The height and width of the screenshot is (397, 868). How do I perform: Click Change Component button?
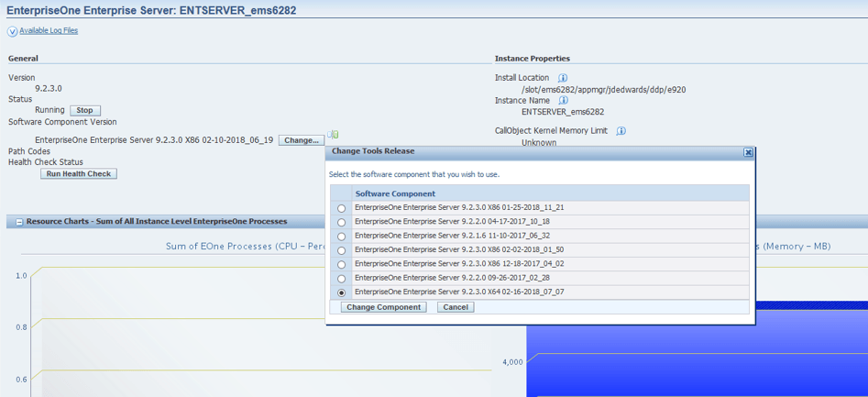(x=384, y=307)
